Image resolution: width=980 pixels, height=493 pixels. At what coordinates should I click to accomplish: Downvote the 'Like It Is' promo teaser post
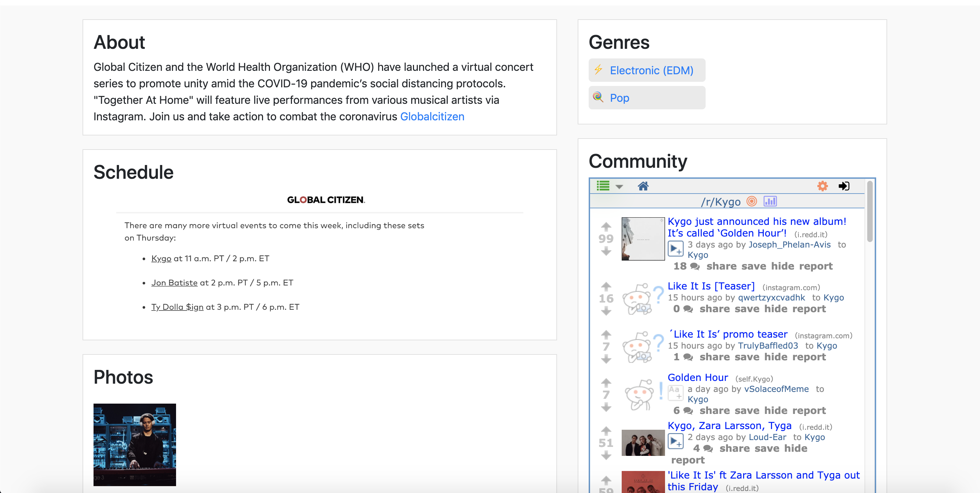pyautogui.click(x=606, y=359)
